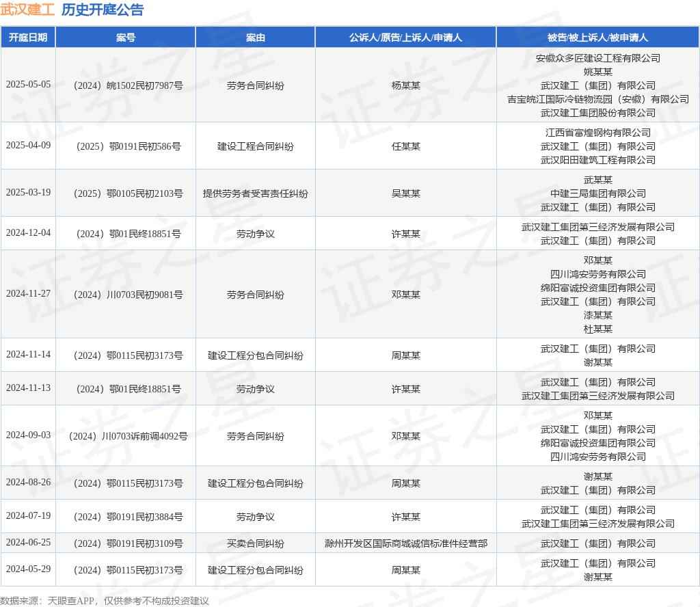Click the 案号 column header

[x=126, y=38]
